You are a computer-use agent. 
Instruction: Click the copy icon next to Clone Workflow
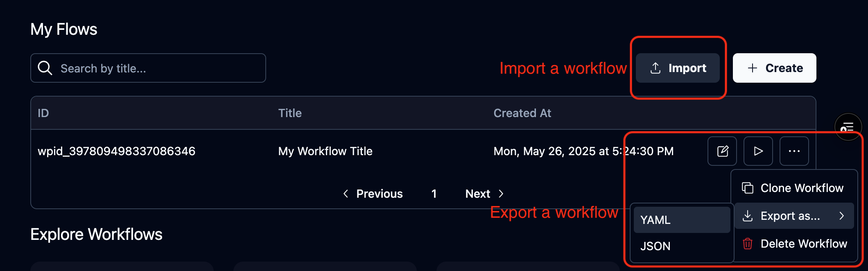(747, 188)
